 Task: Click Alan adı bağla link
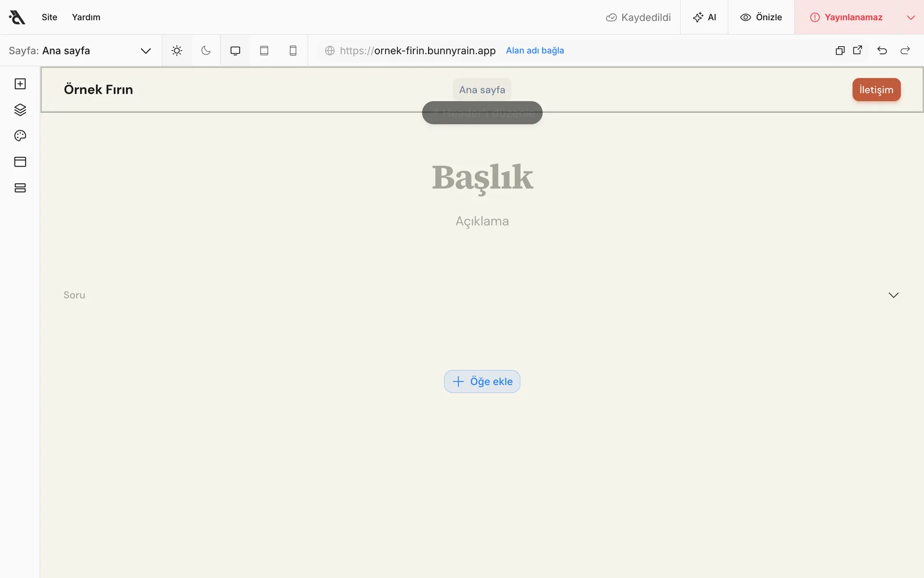[535, 51]
